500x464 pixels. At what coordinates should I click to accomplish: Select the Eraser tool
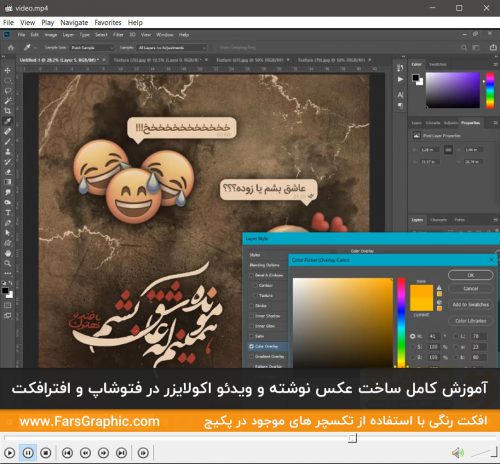(x=7, y=172)
